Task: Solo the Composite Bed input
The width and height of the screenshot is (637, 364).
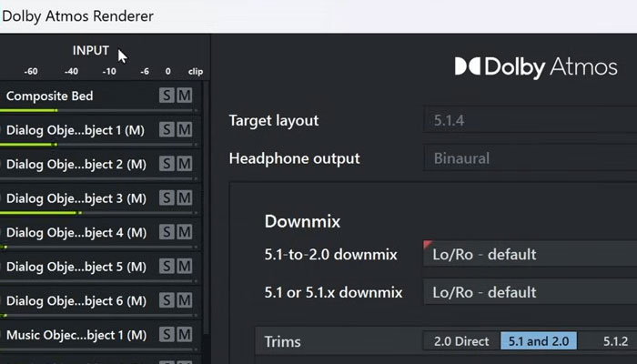Action: [167, 96]
